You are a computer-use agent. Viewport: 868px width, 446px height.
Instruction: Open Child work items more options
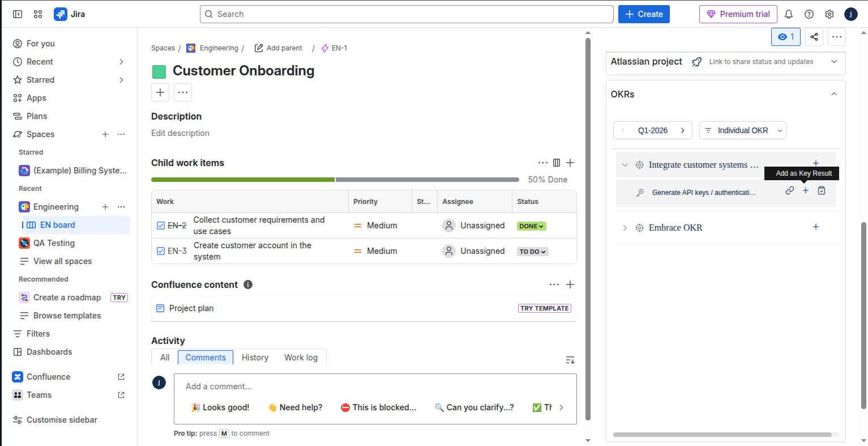pyautogui.click(x=543, y=163)
